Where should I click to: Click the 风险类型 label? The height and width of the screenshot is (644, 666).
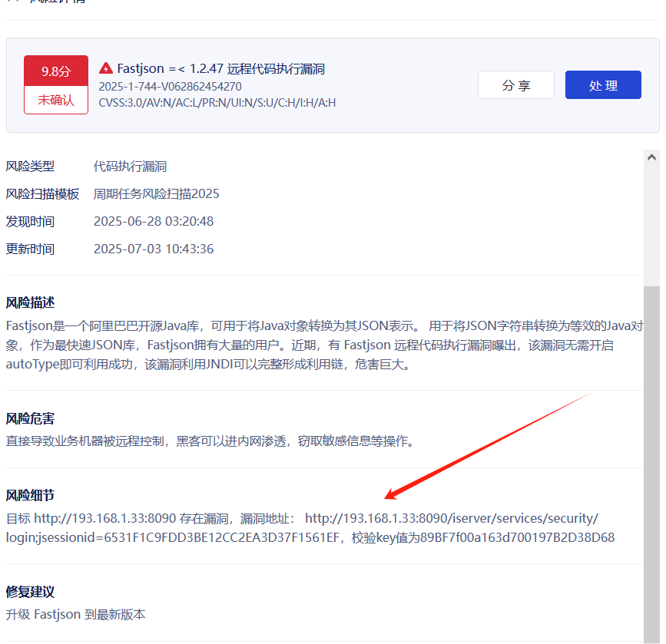coord(30,166)
